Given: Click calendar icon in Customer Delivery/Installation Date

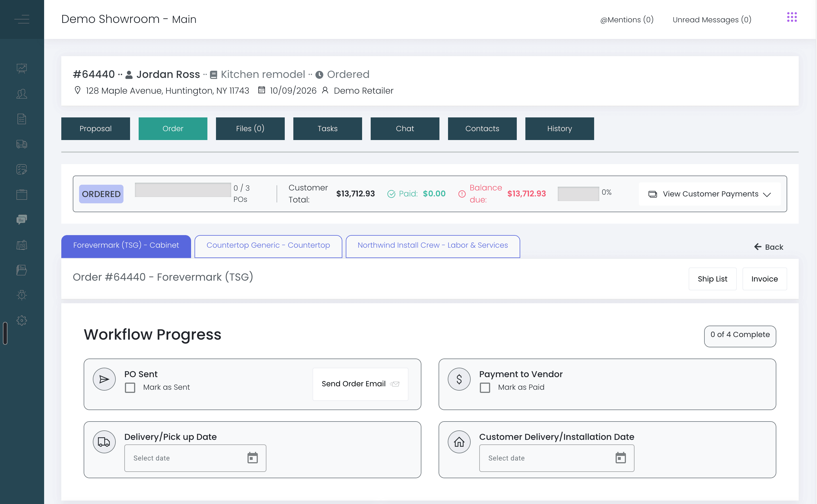Looking at the screenshot, I should 620,458.
